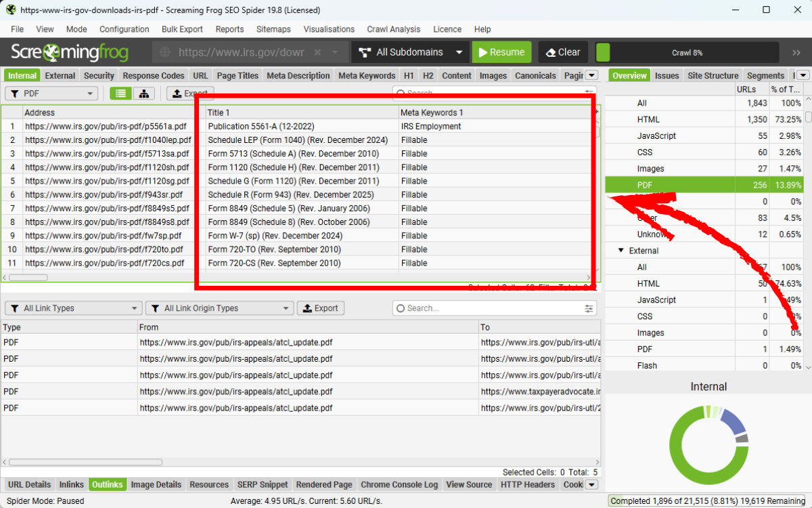Click the Screaming Frog logo
The width and height of the screenshot is (812, 508).
(74, 52)
